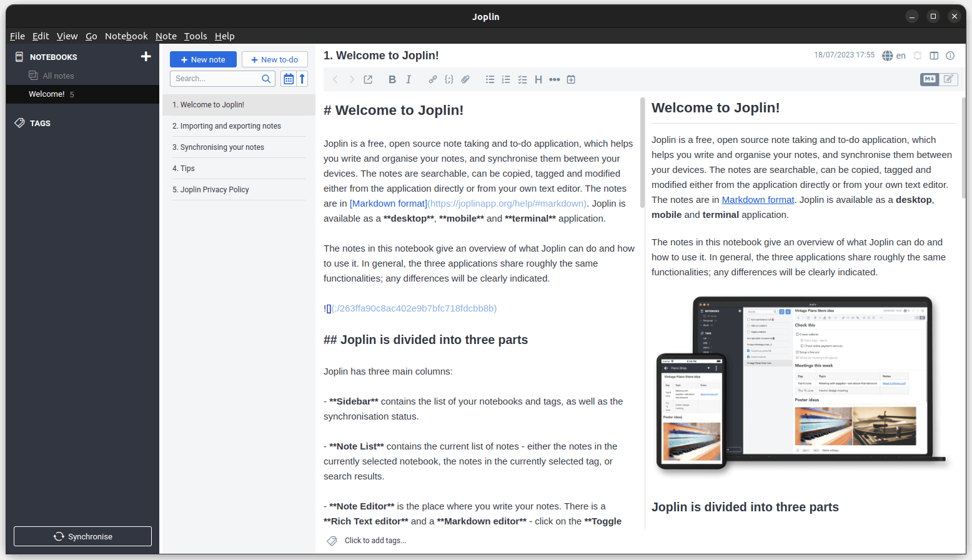Attach a file using the paperclip icon

point(465,79)
